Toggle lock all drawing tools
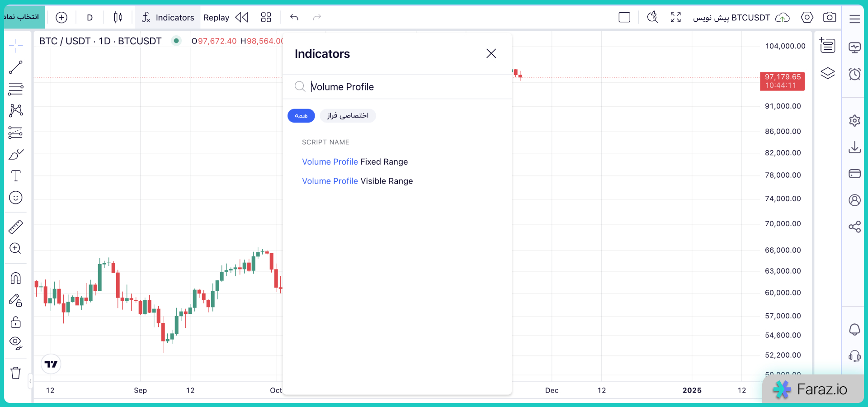Image resolution: width=868 pixels, height=407 pixels. point(16,322)
